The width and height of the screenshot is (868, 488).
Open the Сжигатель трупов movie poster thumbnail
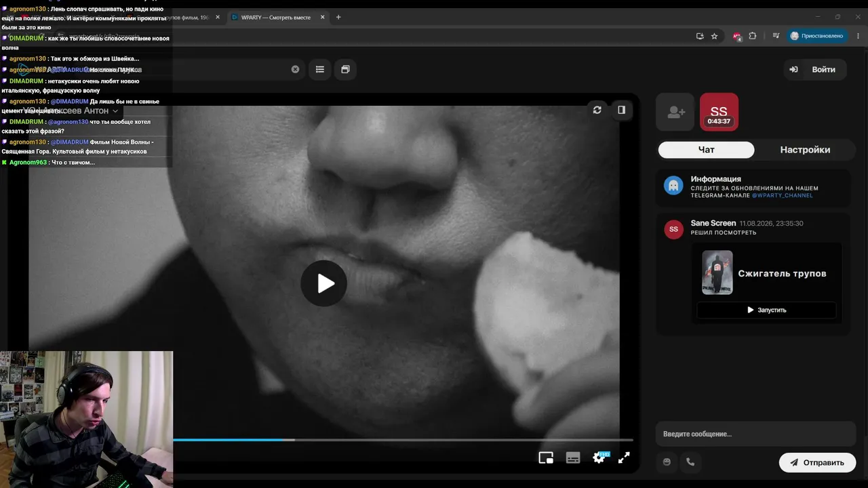click(717, 272)
